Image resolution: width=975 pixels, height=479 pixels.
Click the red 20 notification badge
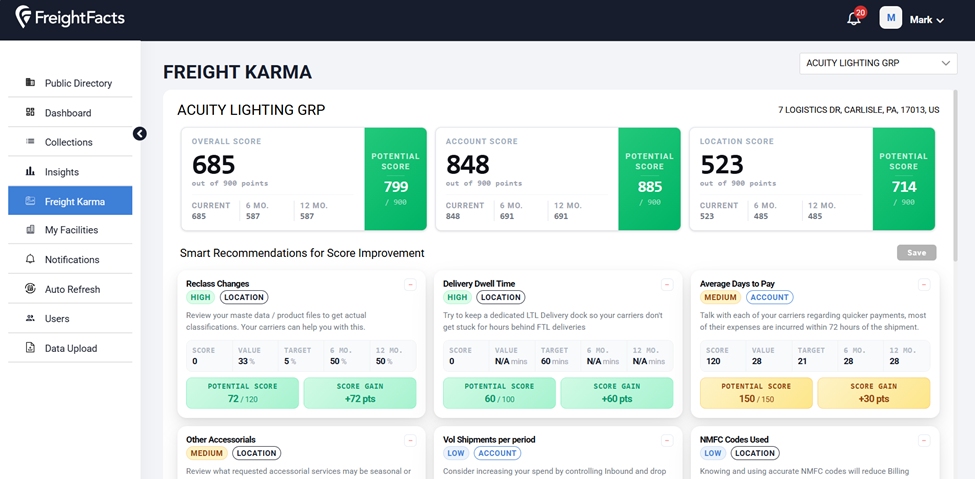[x=861, y=12]
